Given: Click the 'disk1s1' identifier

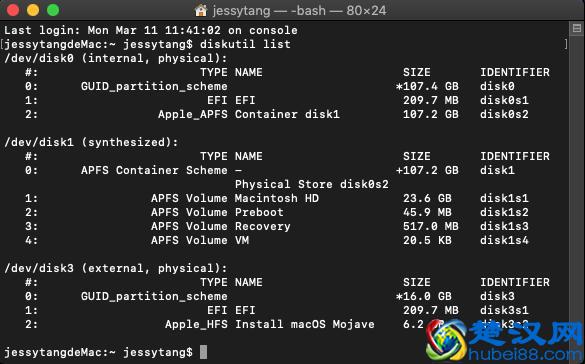Looking at the screenshot, I should 504,198.
